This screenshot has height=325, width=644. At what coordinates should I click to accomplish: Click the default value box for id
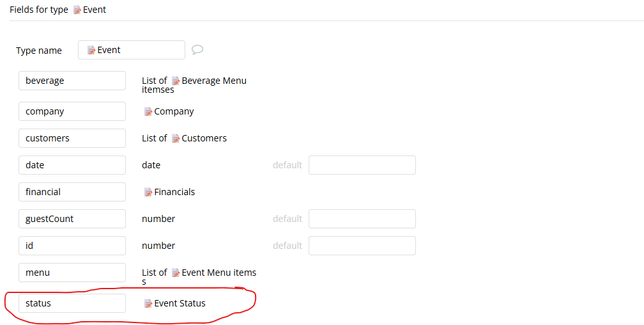[x=362, y=246]
